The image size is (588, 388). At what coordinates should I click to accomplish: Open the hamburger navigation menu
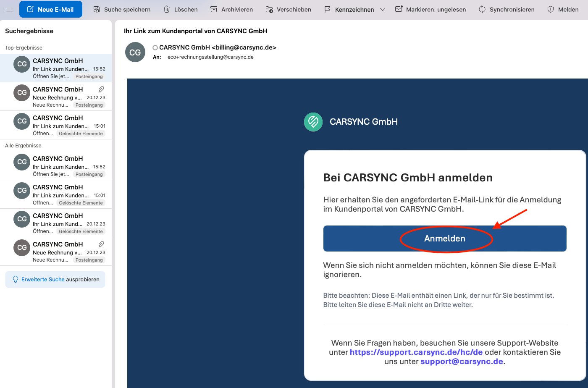pyautogui.click(x=9, y=9)
